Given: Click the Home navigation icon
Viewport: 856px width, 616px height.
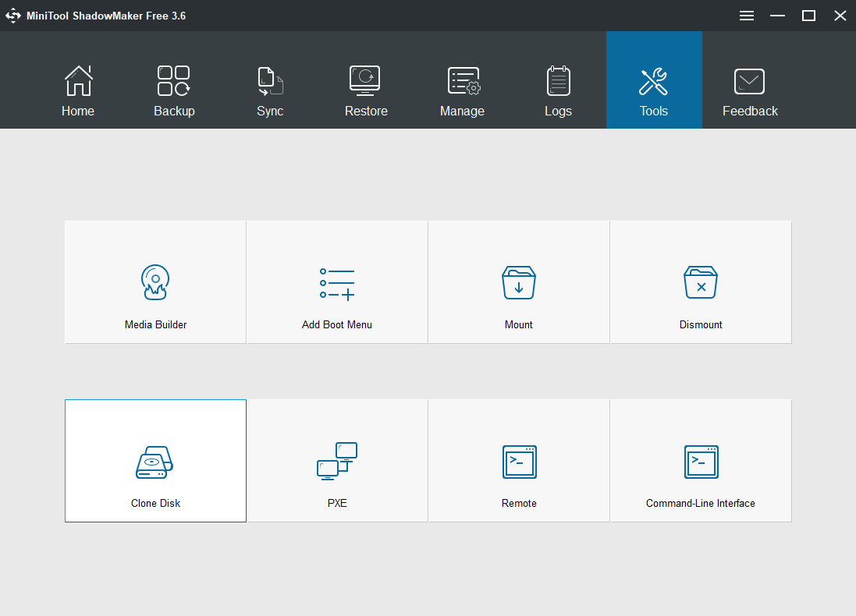Looking at the screenshot, I should pyautogui.click(x=77, y=80).
